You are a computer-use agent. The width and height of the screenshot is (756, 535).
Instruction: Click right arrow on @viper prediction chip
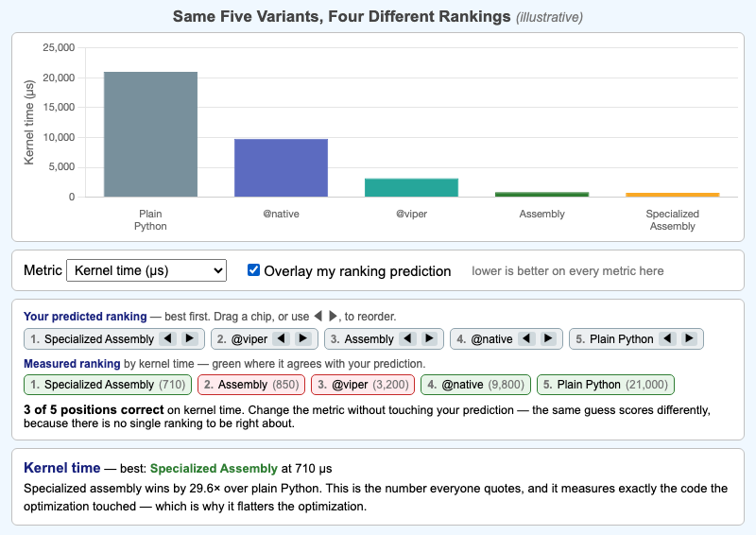coord(303,338)
